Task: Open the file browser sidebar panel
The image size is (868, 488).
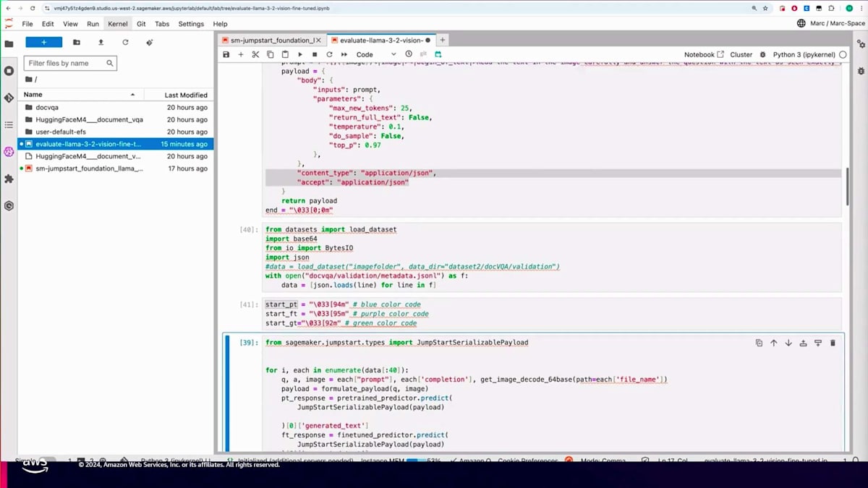Action: click(x=9, y=43)
